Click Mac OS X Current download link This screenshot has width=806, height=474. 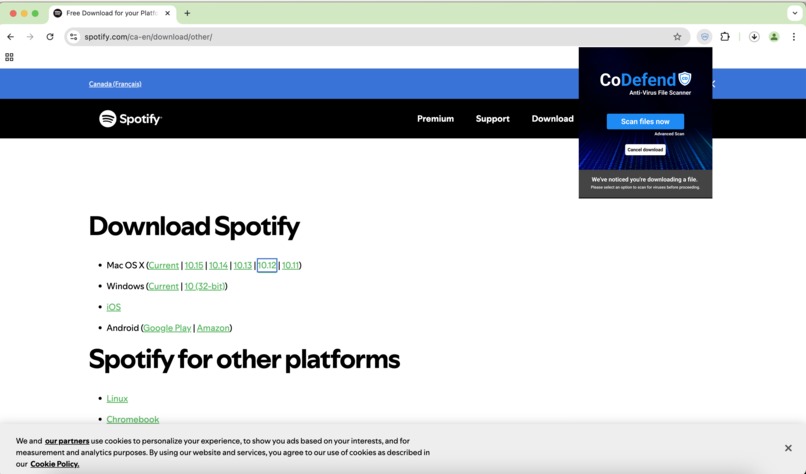click(x=163, y=265)
